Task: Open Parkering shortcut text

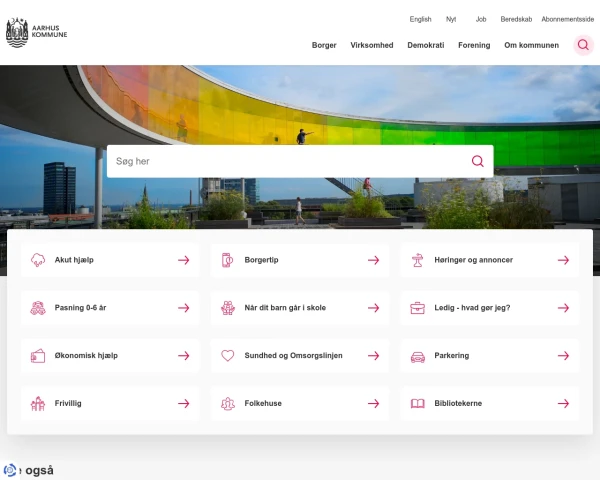Action: click(452, 356)
